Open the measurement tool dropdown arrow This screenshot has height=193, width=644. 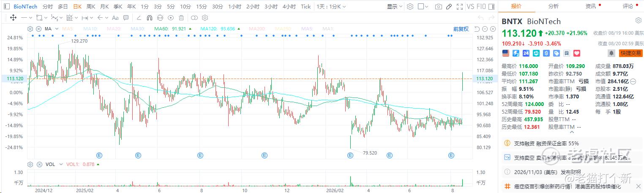pos(91,18)
